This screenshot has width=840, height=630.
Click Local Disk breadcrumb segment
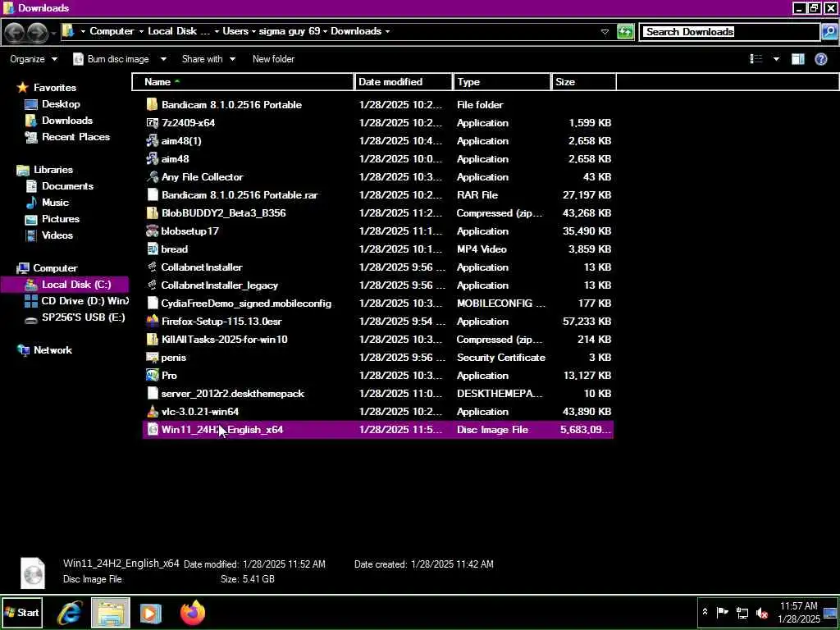coord(178,31)
